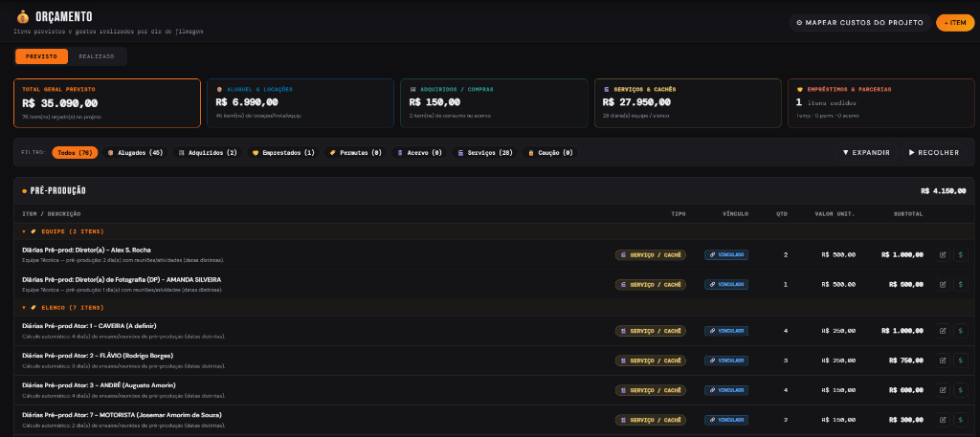Image resolution: width=980 pixels, height=437 pixels.
Task: Collapse all groups with Recolher
Action: (x=934, y=152)
